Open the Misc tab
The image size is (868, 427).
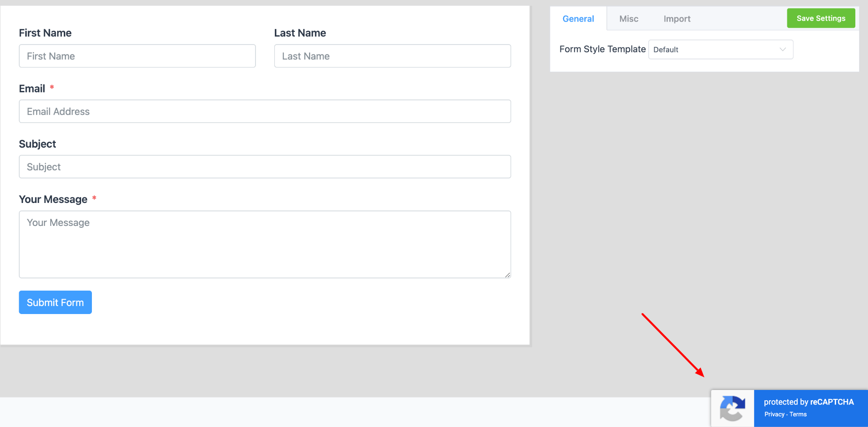click(x=628, y=19)
